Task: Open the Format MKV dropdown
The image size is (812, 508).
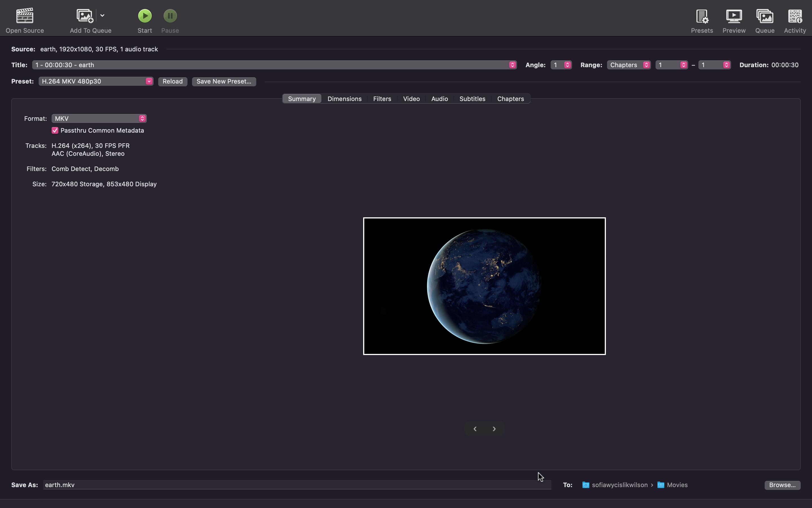Action: 99,119
